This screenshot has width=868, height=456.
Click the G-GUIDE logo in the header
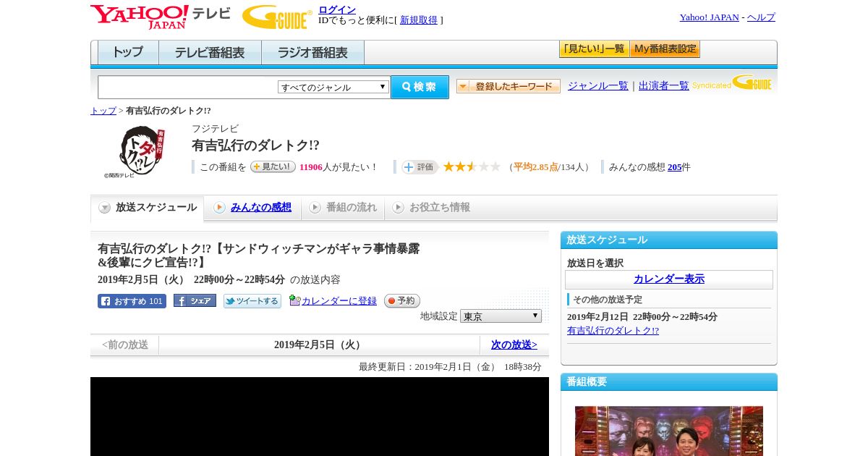pos(277,17)
